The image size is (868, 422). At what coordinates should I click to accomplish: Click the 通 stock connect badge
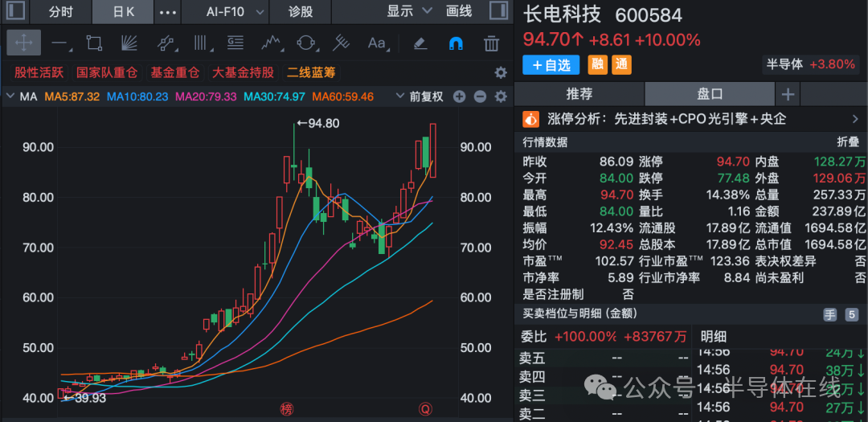[621, 65]
